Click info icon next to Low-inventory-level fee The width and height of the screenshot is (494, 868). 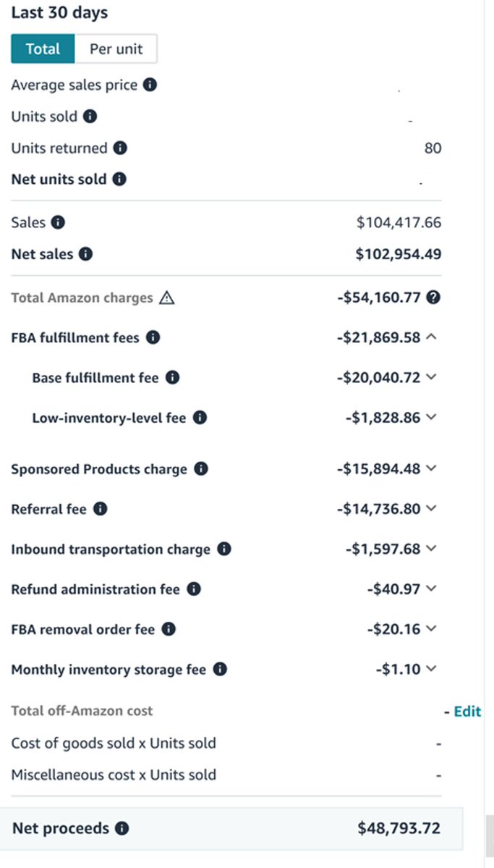click(x=200, y=418)
